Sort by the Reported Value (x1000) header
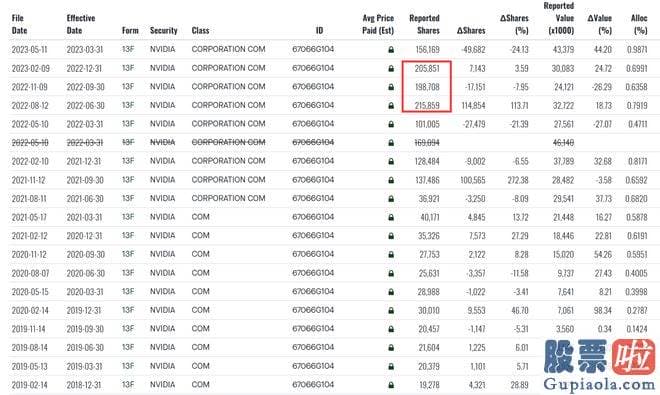This screenshot has height=395, width=660. 559,18
